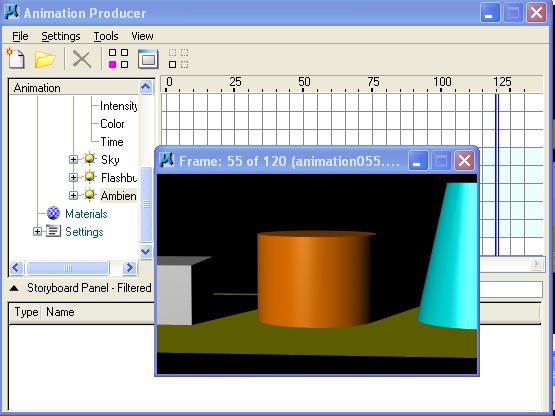This screenshot has height=416, width=555.
Task: Collapse the Storyboard Panel triangle
Action: [x=14, y=288]
